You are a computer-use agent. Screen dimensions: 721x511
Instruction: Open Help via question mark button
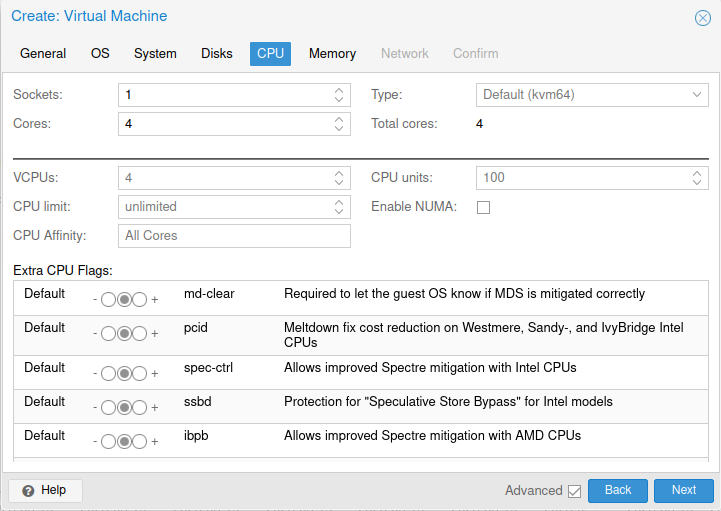[45, 490]
